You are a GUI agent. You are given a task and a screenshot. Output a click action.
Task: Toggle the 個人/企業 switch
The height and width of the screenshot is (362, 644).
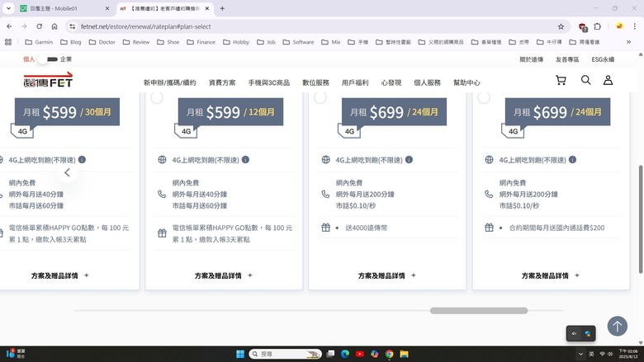click(48, 59)
